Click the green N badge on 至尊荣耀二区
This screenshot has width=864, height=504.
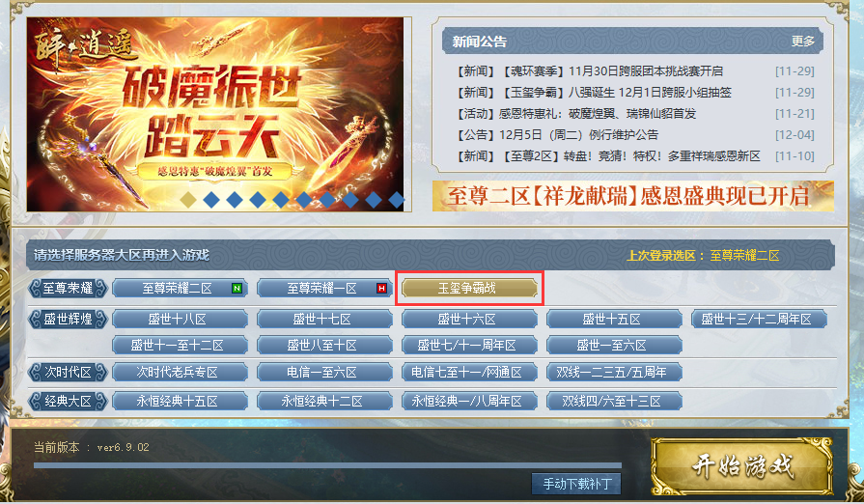click(237, 288)
